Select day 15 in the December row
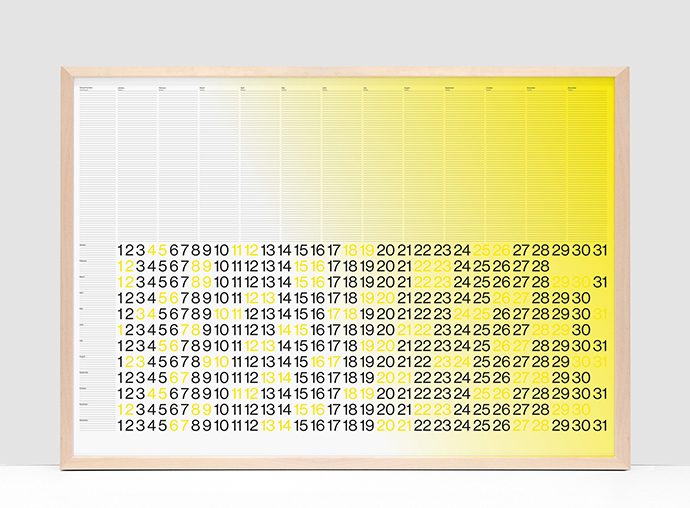The height and width of the screenshot is (508, 690). tap(301, 426)
